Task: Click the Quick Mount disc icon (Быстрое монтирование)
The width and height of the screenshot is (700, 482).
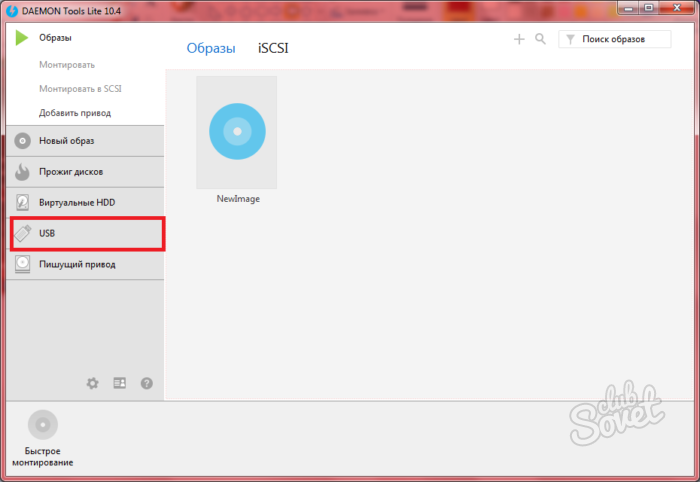Action: (x=42, y=425)
